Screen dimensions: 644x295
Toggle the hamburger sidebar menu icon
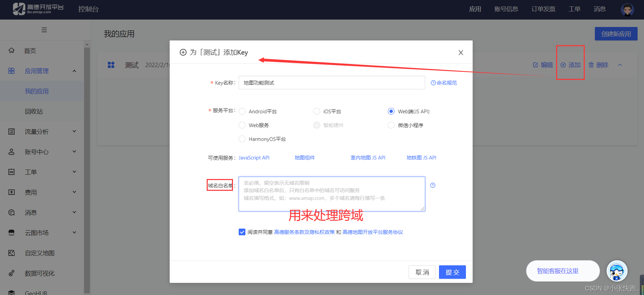click(x=44, y=30)
